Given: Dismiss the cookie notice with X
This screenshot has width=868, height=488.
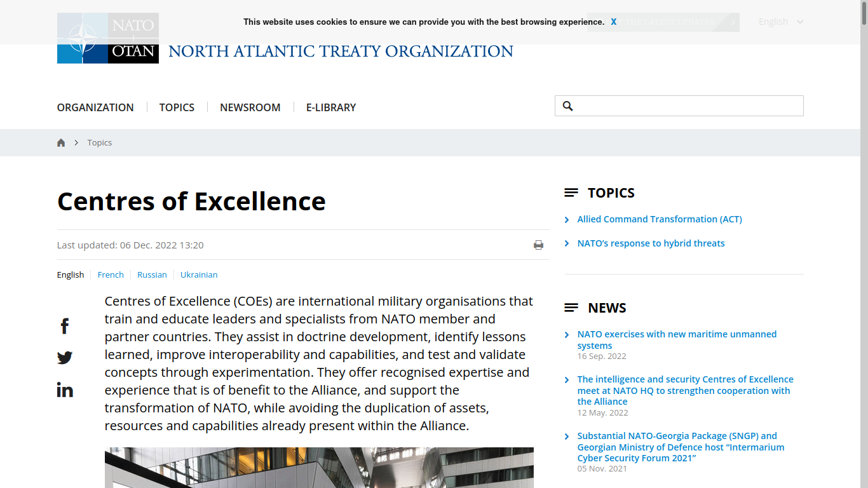Looking at the screenshot, I should (x=614, y=22).
